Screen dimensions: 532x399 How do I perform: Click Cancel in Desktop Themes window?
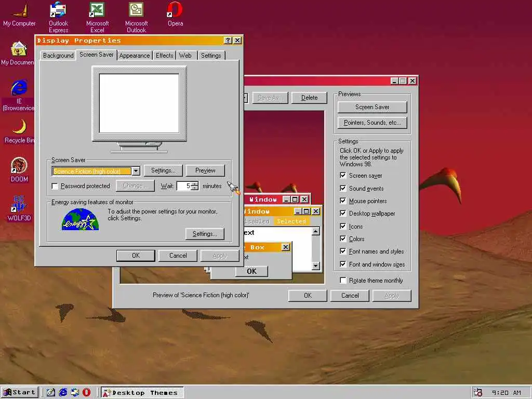(350, 296)
